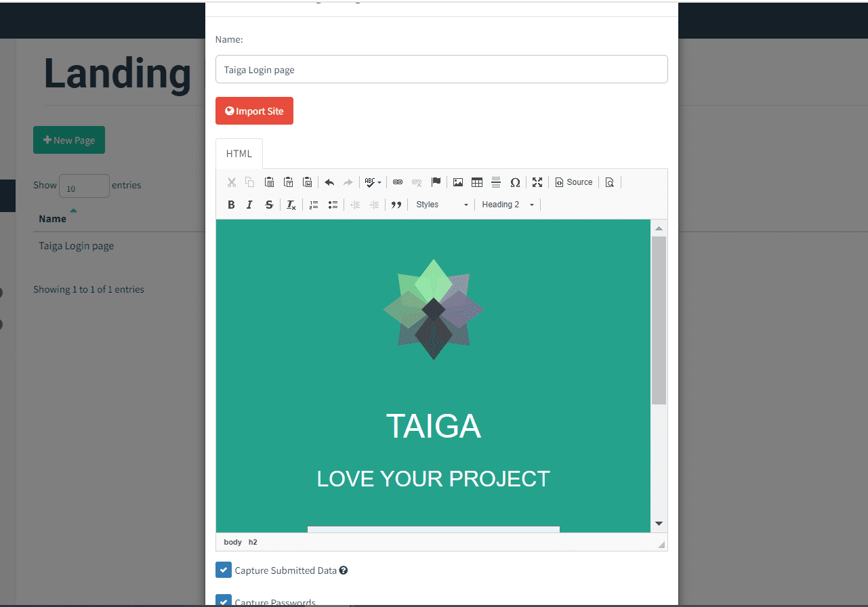Screen dimensions: 868x607
Task: Increase the indent
Action: pos(374,205)
